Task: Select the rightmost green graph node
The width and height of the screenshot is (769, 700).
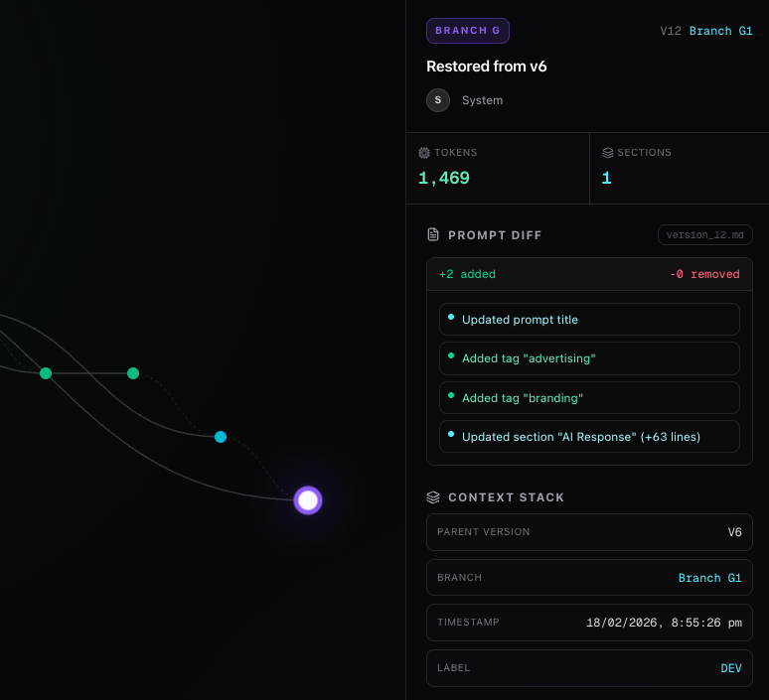Action: click(133, 373)
